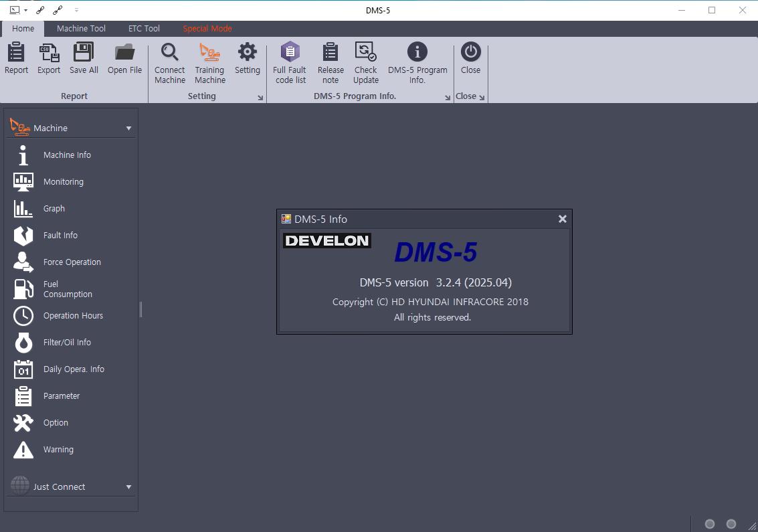758x532 pixels.
Task: Open the Release note icon
Action: (x=330, y=52)
